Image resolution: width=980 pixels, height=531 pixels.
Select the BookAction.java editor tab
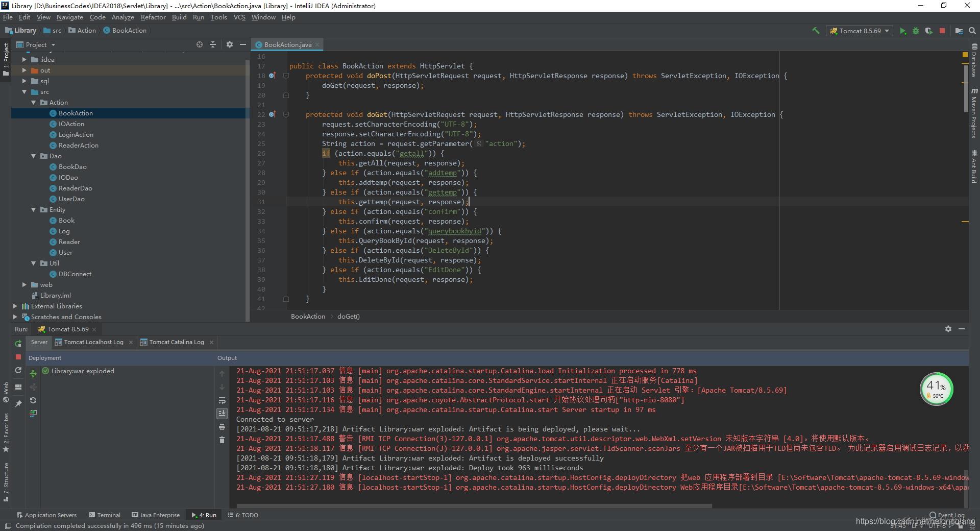point(288,45)
